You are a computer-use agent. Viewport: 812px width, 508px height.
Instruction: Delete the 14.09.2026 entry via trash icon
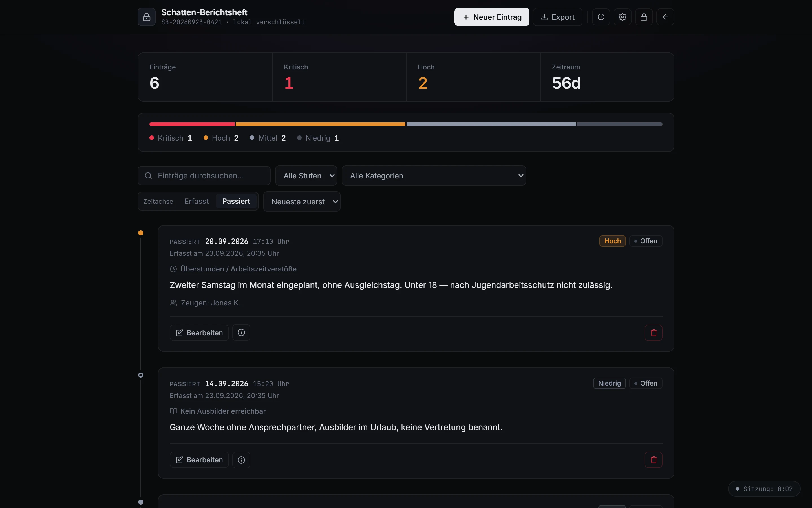653,460
